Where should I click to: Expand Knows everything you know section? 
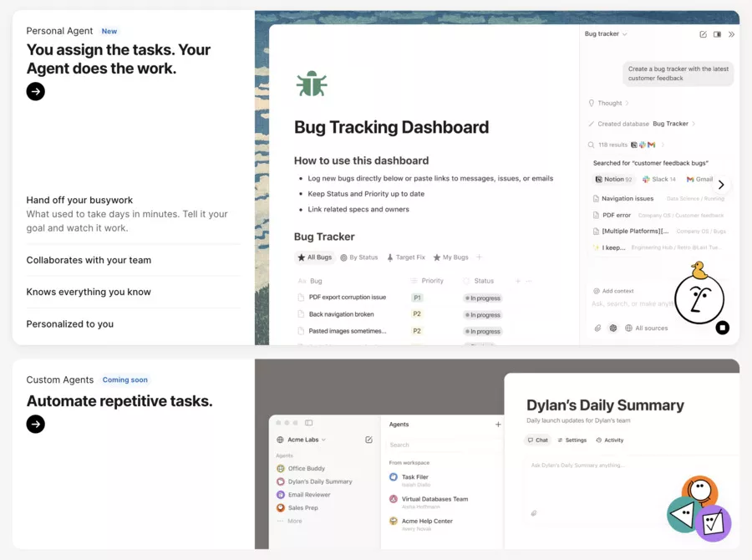tap(134, 292)
